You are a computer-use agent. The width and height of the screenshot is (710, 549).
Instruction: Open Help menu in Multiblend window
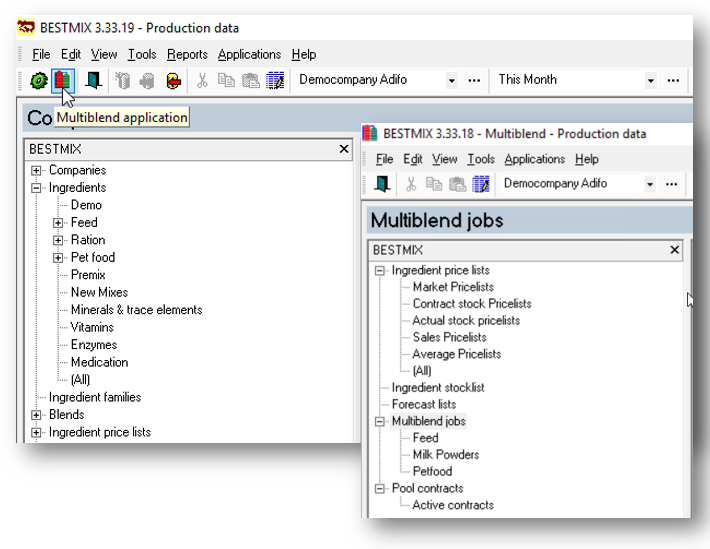pyautogui.click(x=587, y=159)
